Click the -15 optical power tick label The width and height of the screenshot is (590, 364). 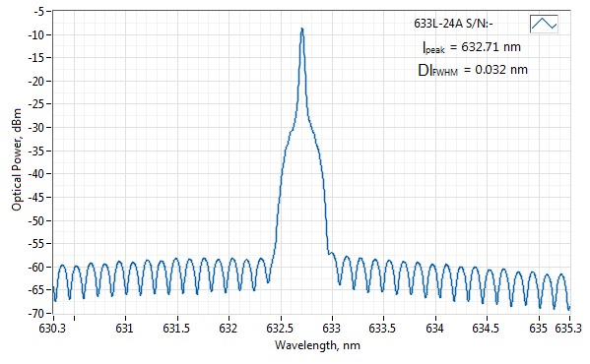point(36,57)
